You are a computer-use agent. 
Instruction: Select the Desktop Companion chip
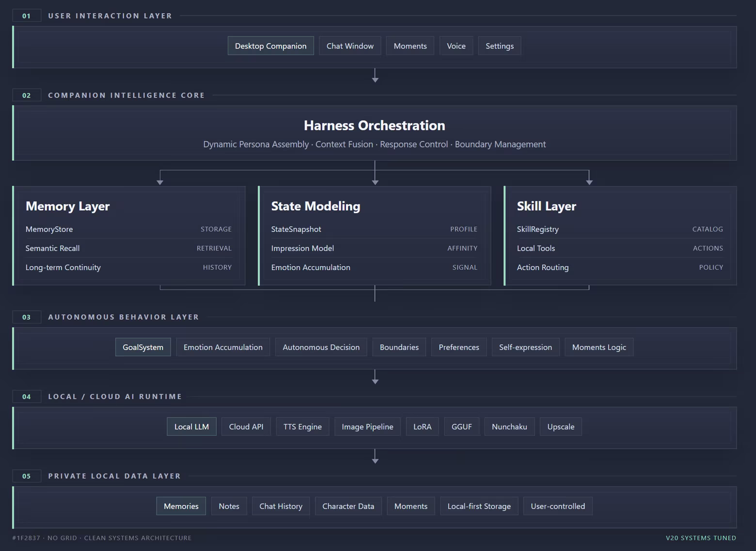pos(270,46)
